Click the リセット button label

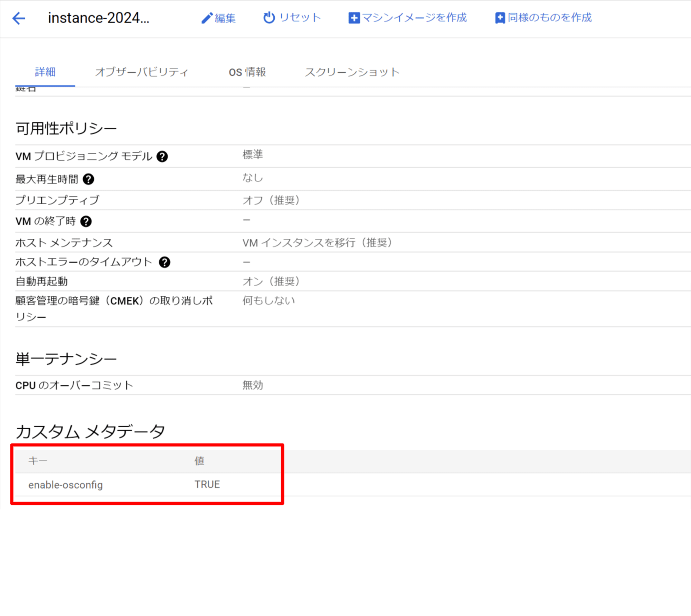[300, 18]
